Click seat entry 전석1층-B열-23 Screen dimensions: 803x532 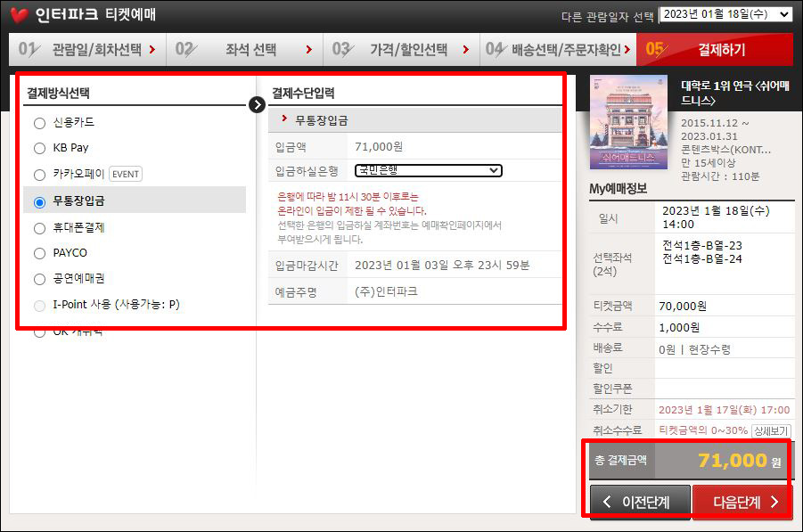[702, 246]
